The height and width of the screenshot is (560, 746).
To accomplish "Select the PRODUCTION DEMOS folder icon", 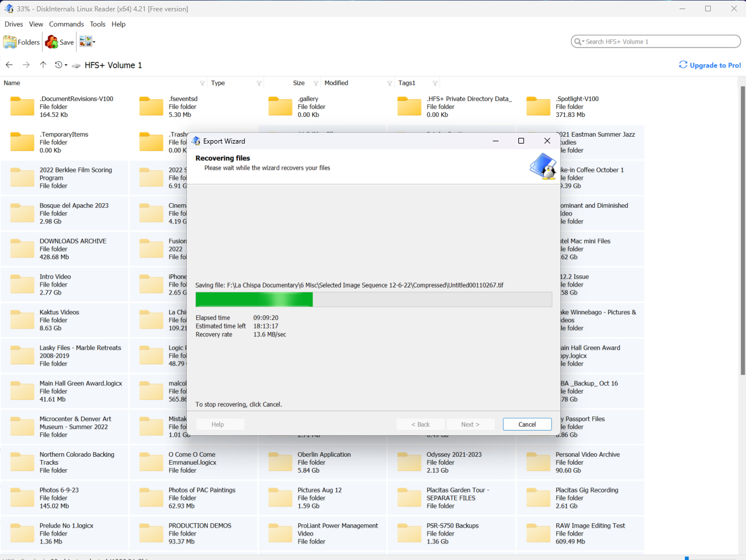I will click(151, 533).
